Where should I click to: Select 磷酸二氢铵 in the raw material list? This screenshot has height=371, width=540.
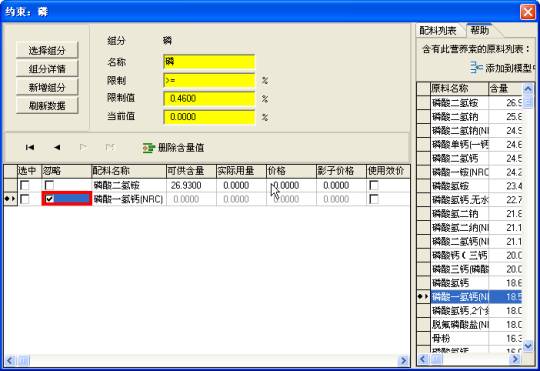pos(459,103)
